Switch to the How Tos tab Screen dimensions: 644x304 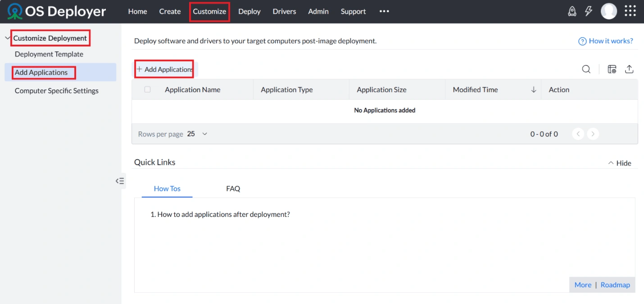click(167, 189)
